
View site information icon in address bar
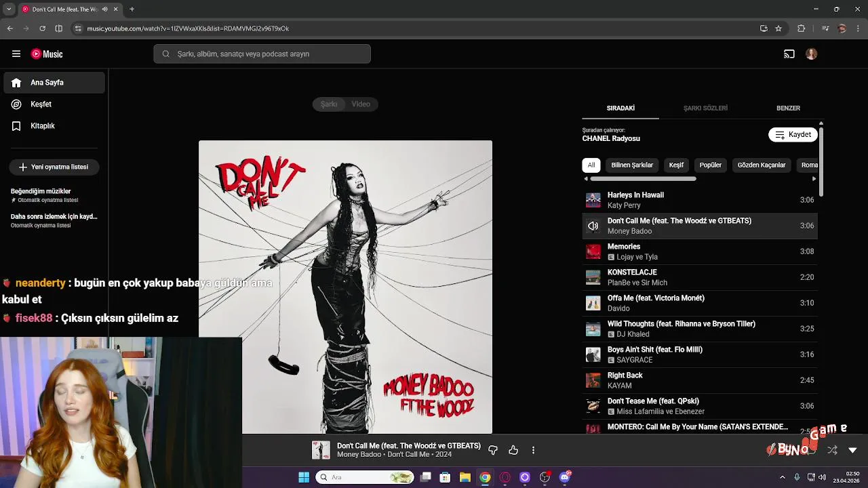pos(78,28)
